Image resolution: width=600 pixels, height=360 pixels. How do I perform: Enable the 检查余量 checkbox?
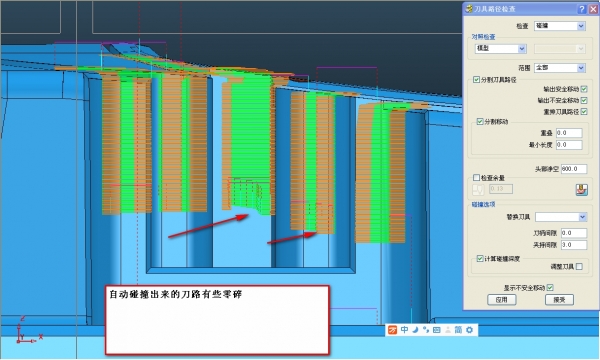[476, 178]
